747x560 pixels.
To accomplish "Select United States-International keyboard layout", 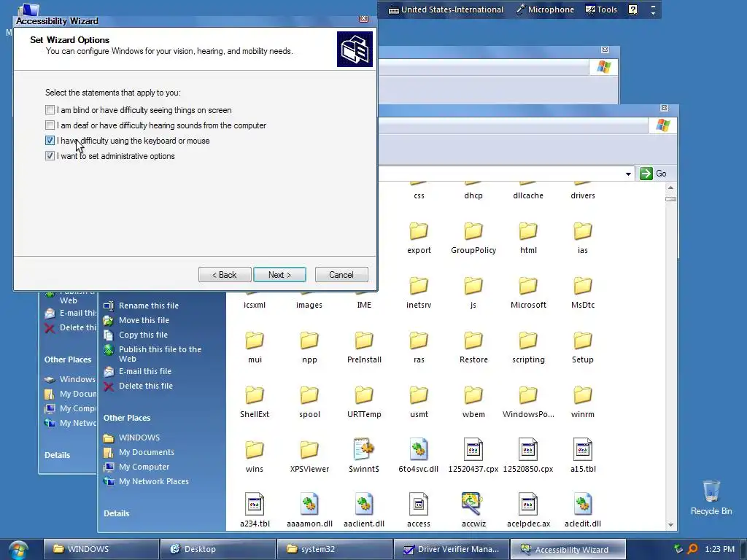I will (446, 9).
